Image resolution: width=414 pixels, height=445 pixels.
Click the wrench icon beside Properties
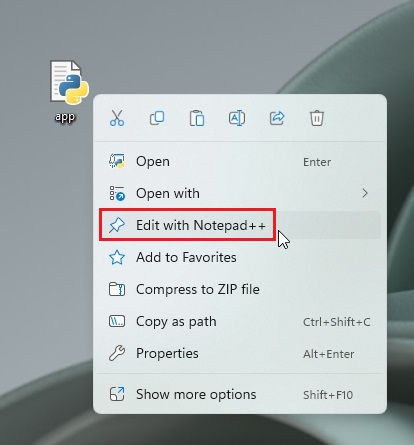pos(117,353)
